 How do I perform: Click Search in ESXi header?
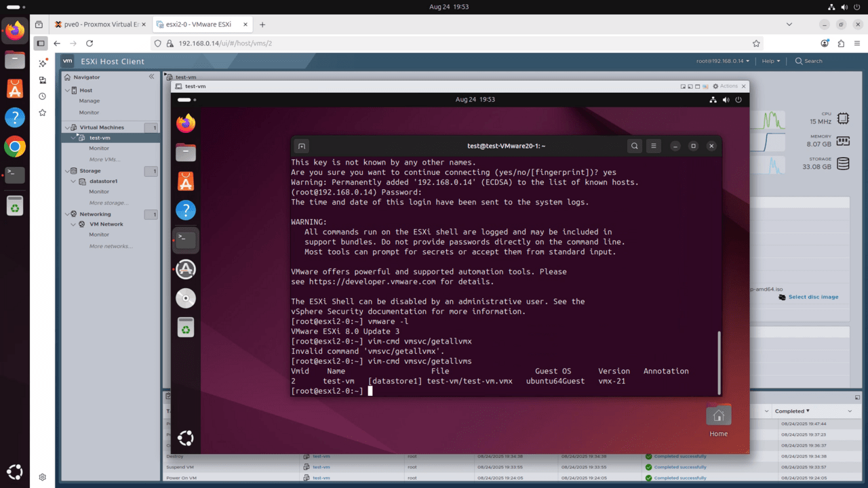(809, 61)
